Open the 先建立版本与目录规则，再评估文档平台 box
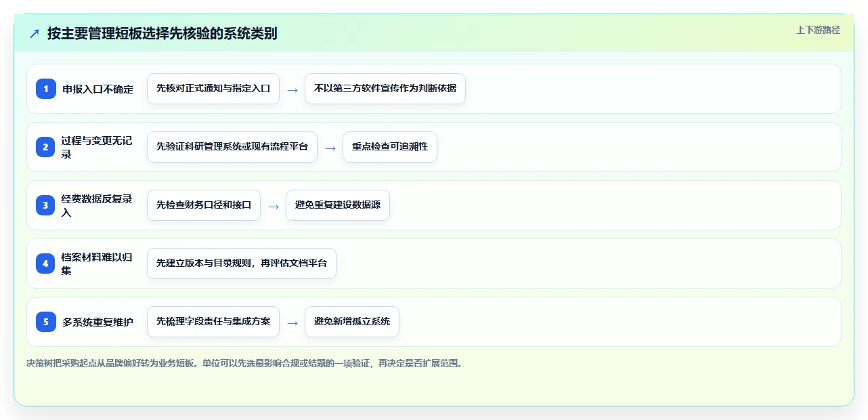868x420 pixels. 242,264
